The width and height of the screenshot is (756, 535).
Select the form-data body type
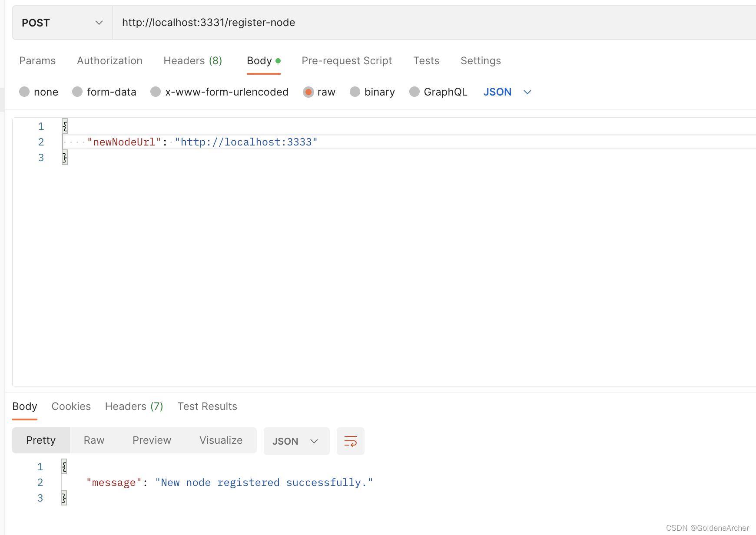click(104, 92)
